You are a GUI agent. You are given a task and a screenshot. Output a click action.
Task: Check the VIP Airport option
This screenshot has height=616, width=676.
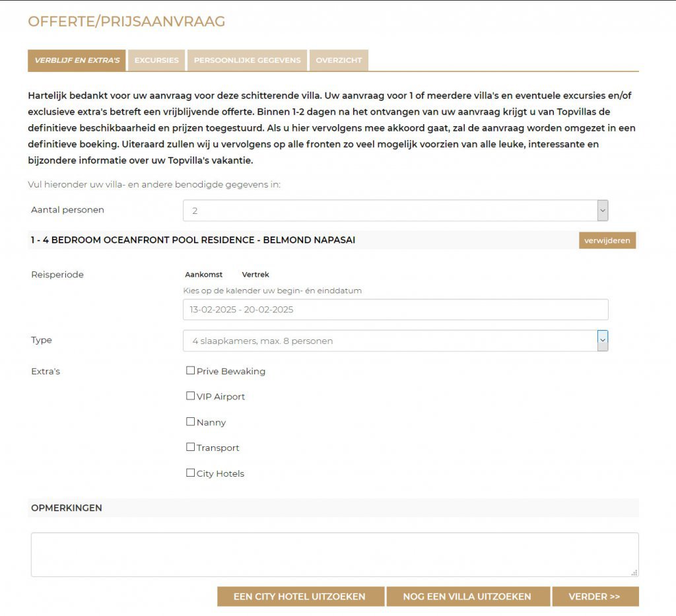pyautogui.click(x=190, y=395)
